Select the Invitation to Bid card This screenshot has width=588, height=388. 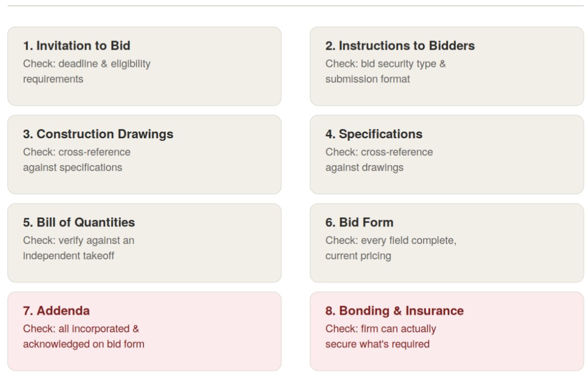pos(145,66)
